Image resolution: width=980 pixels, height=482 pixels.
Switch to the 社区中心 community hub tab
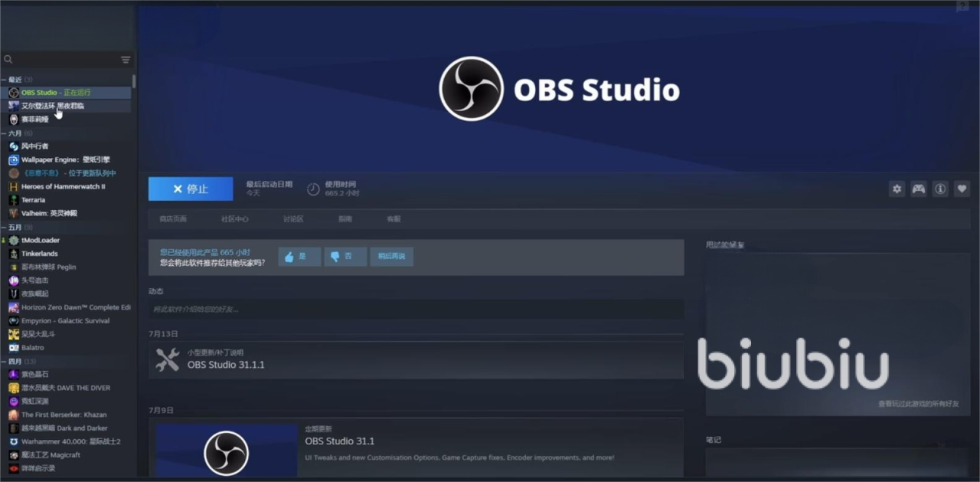(235, 219)
